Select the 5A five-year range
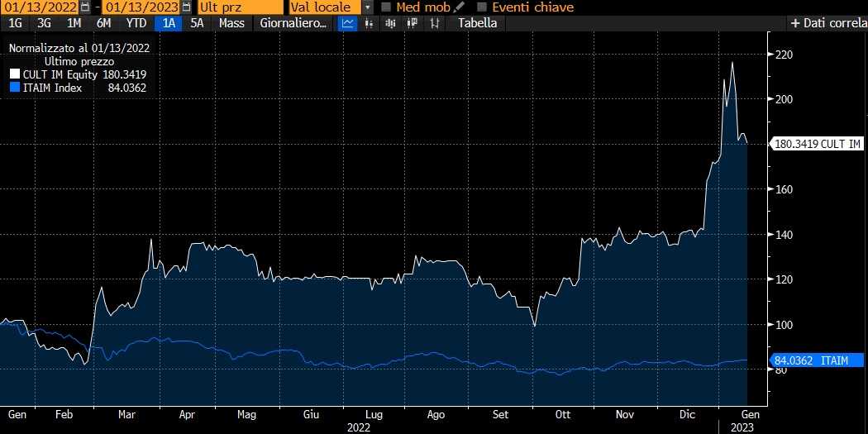Viewport: 868px width, 434px height. coord(197,23)
